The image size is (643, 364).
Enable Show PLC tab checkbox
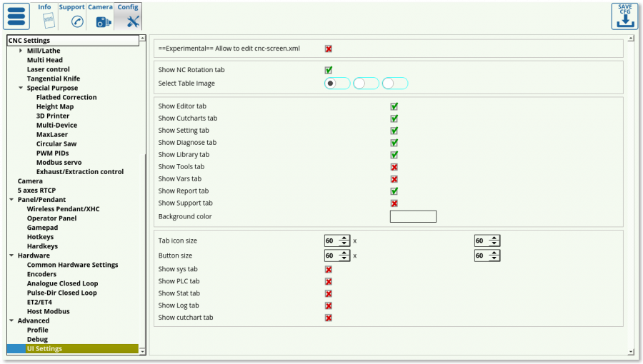[329, 282]
